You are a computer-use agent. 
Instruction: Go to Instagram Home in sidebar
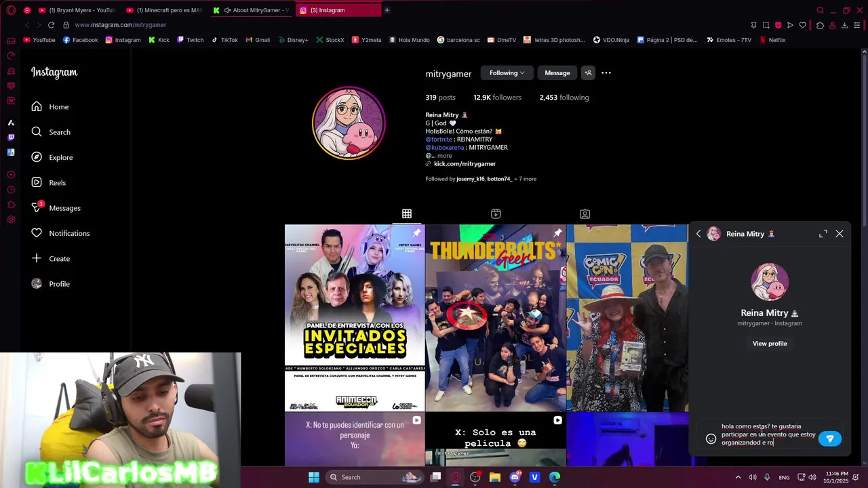[x=50, y=106]
